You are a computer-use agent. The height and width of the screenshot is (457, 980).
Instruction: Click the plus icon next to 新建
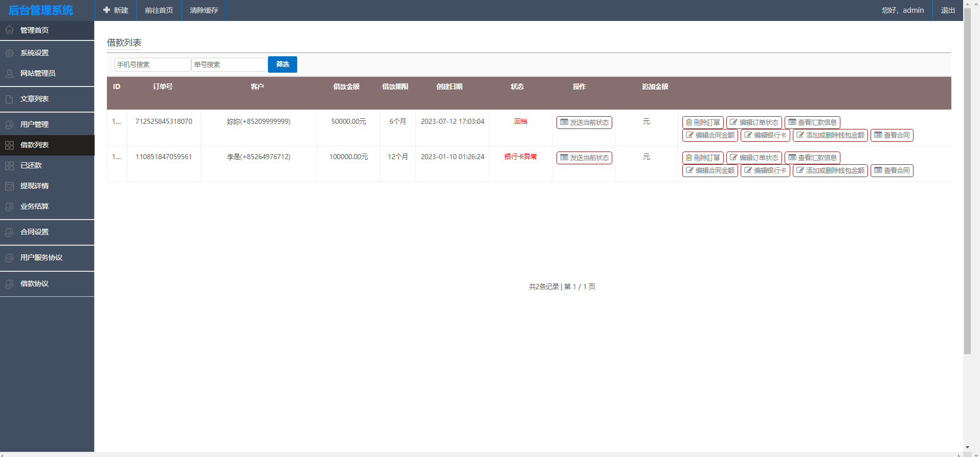[x=107, y=10]
